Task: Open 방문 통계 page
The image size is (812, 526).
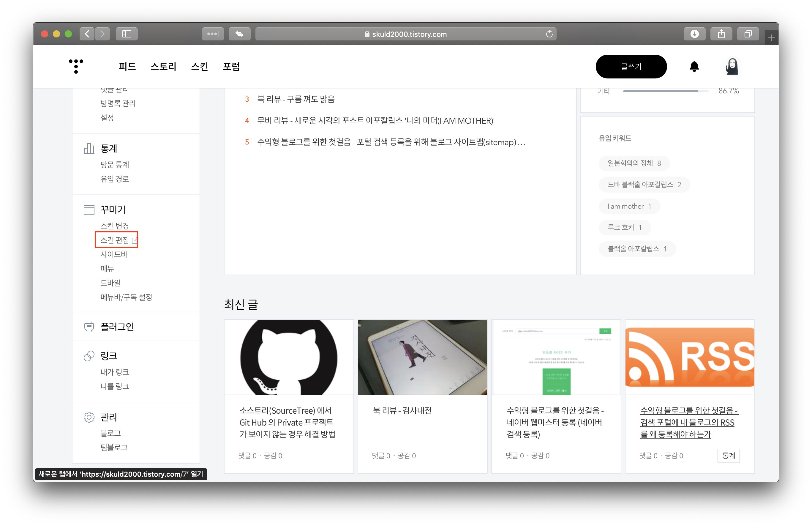Action: tap(115, 165)
